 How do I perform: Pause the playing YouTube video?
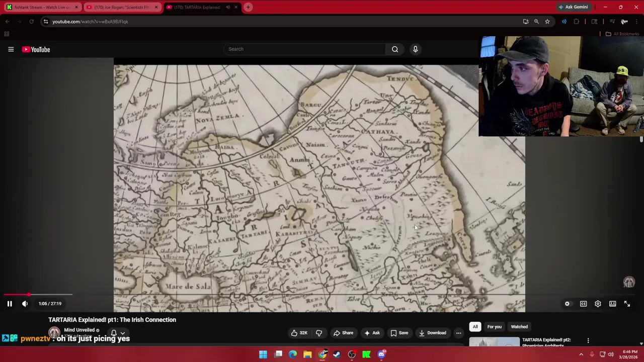click(10, 304)
